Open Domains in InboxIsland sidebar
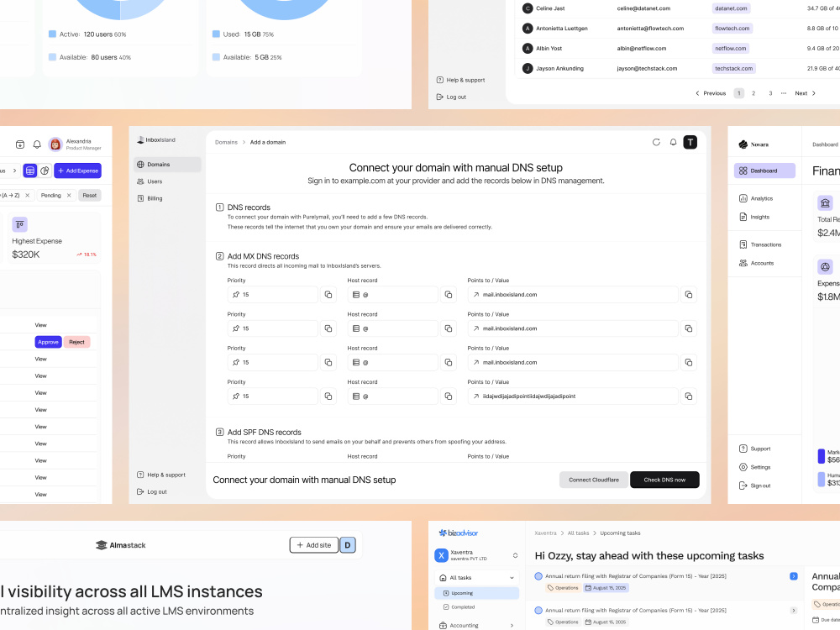Viewport: 840px width, 630px height. point(167,165)
